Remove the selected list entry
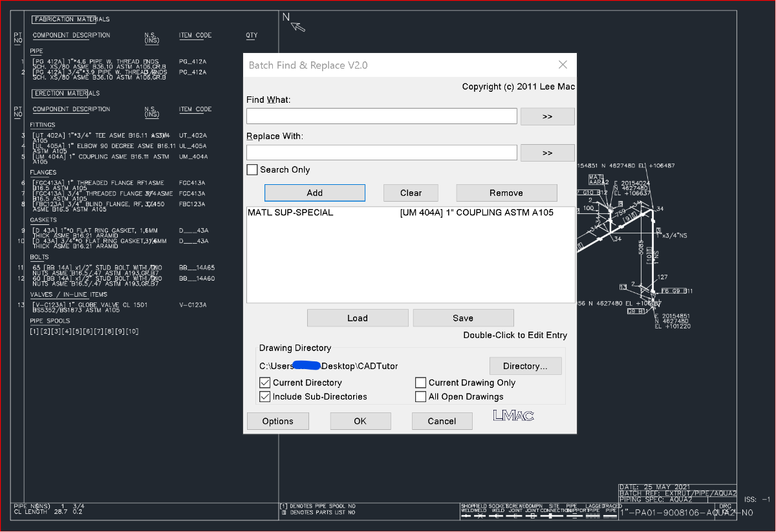Viewport: 776px width, 532px height. click(x=506, y=193)
